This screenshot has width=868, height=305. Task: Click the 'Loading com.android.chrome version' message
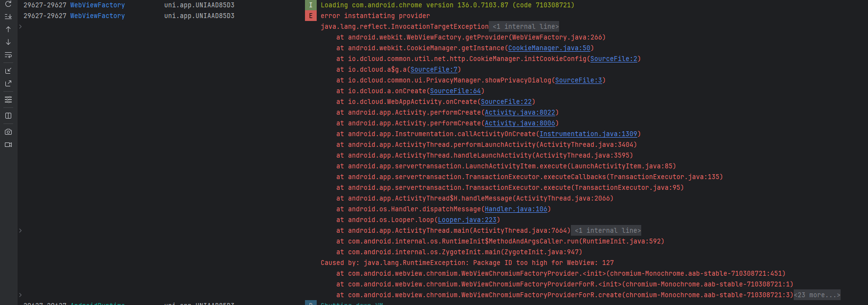(x=448, y=5)
